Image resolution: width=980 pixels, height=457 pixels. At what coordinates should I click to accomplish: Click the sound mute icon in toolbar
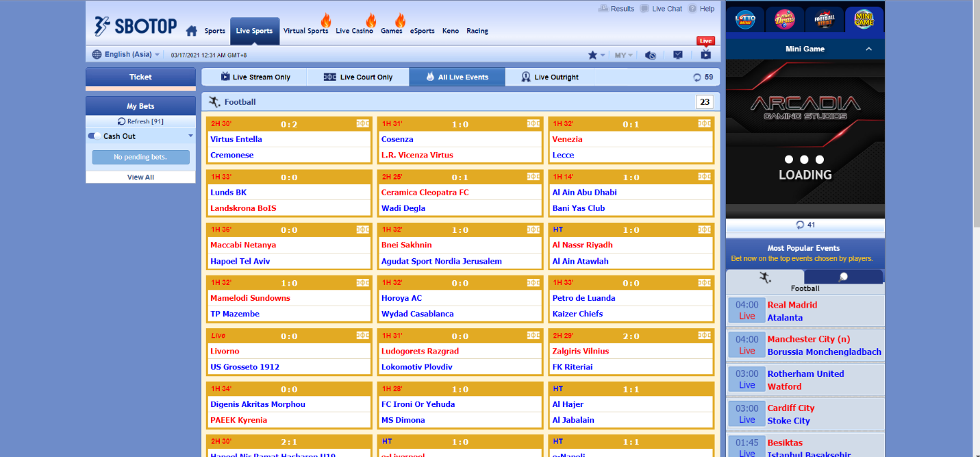[x=651, y=55]
